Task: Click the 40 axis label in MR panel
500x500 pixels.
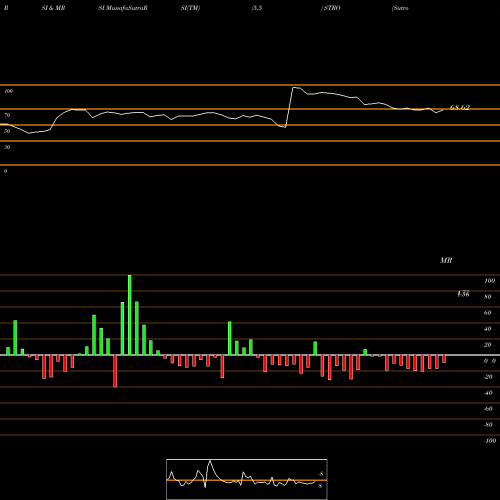Action: [x=488, y=329]
